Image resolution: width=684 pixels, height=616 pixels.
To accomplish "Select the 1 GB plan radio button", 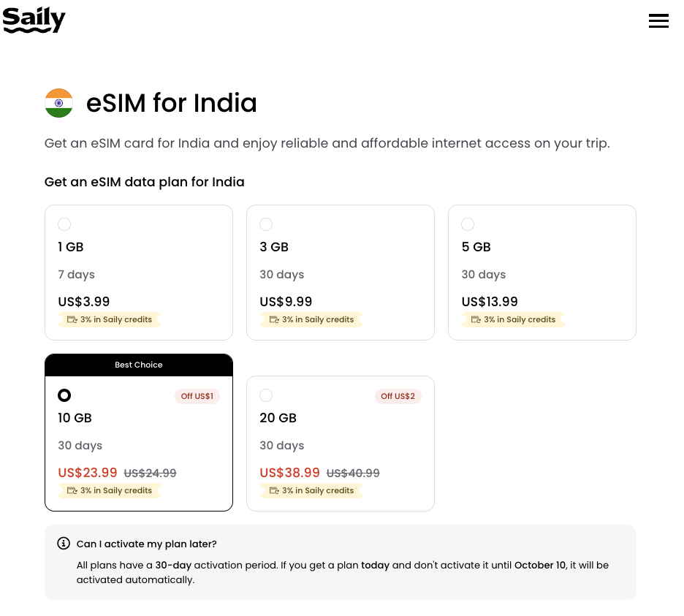I will point(64,224).
